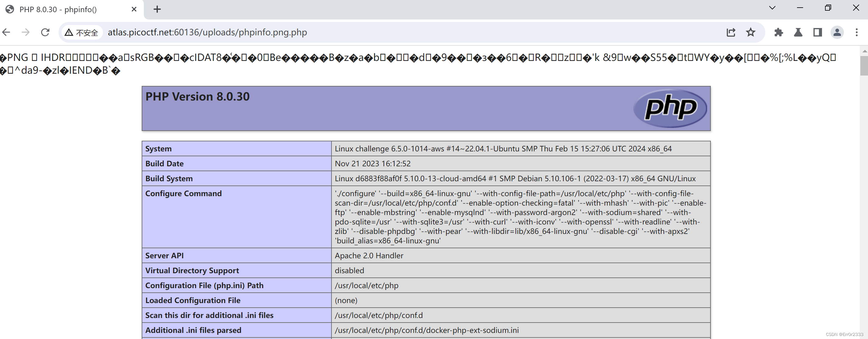Expand the tab search chevron

[x=772, y=8]
